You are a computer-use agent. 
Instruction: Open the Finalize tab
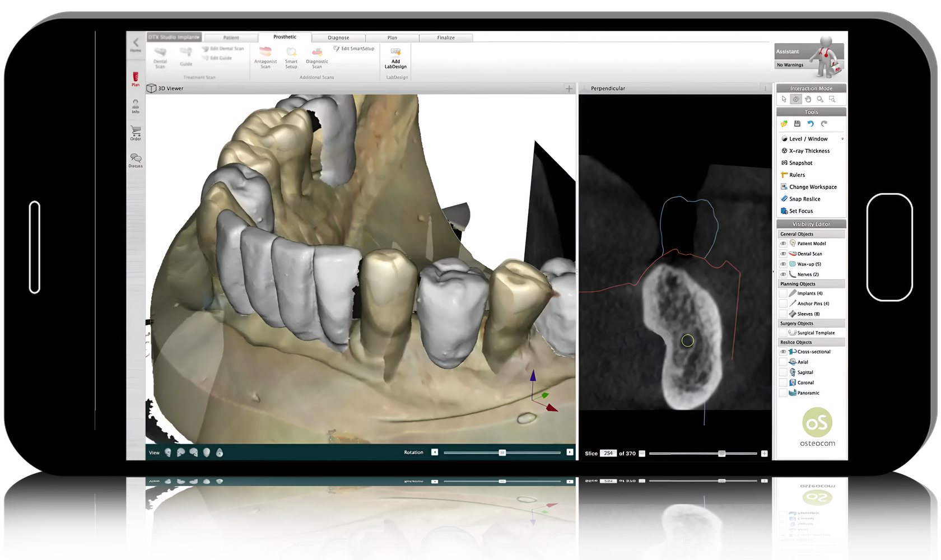(x=446, y=38)
